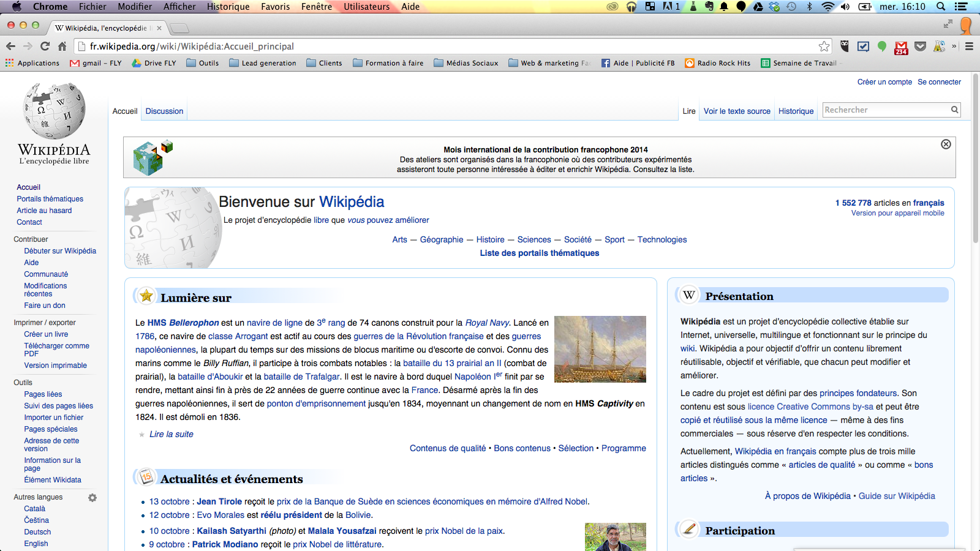The image size is (980, 551).
Task: Click the volume icon in the menu bar
Action: pos(845,7)
